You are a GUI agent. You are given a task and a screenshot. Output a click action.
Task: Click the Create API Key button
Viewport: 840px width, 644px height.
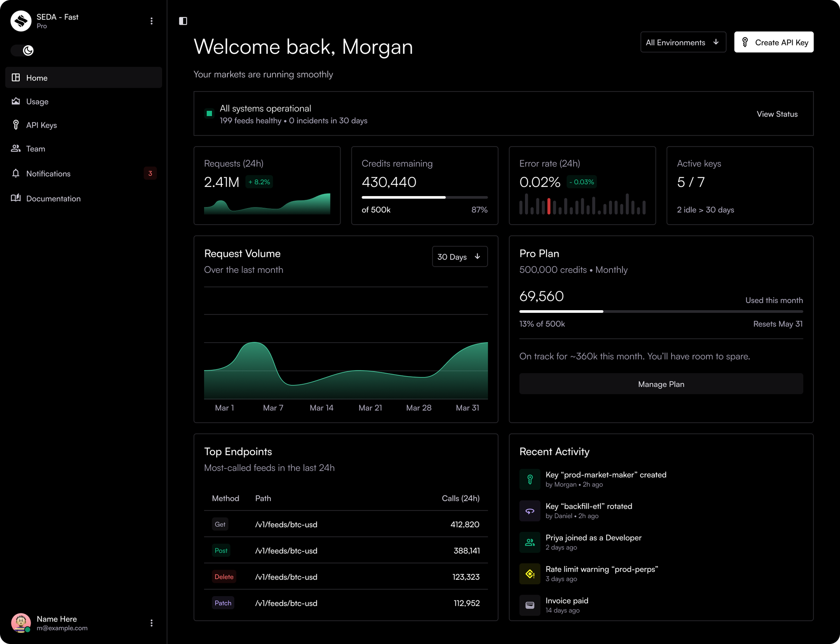[774, 42]
